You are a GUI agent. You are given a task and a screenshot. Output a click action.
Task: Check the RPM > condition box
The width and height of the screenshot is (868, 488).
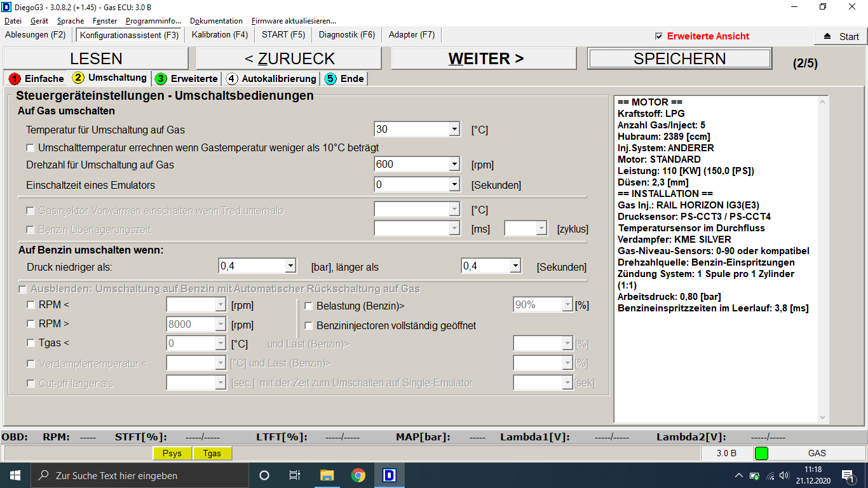tap(31, 324)
